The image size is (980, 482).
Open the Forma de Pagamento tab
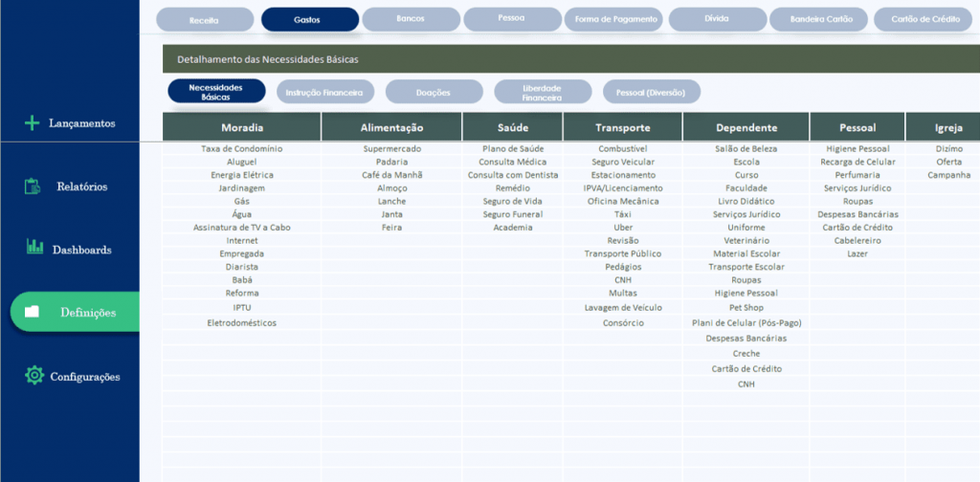(x=613, y=19)
